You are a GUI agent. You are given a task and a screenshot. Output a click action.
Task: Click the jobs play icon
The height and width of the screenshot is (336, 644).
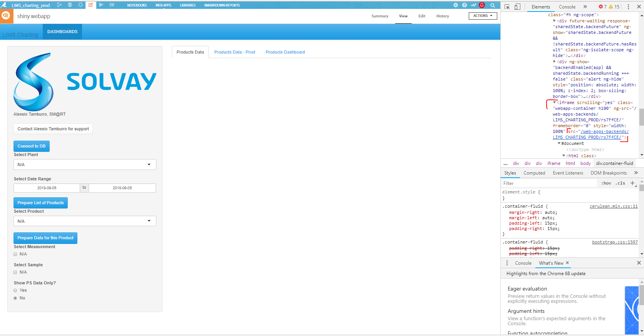tap(101, 5)
